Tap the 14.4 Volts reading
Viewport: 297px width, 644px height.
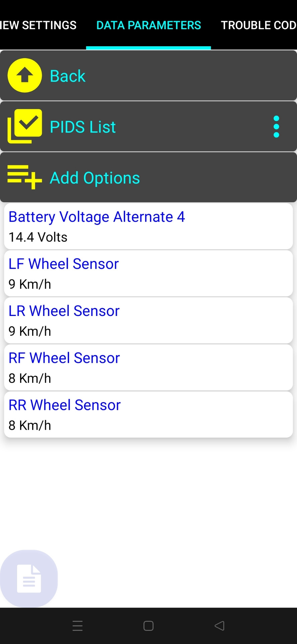(38, 237)
